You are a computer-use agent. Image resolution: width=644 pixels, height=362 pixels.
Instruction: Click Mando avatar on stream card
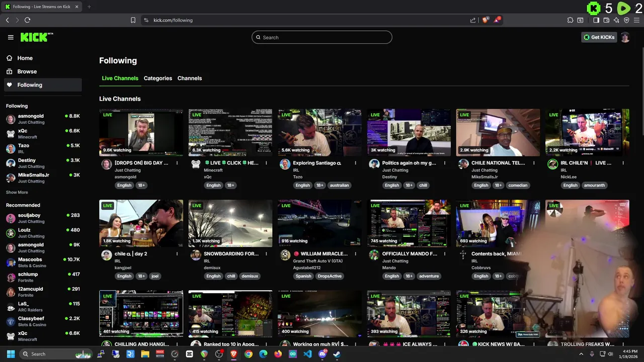coord(374,255)
